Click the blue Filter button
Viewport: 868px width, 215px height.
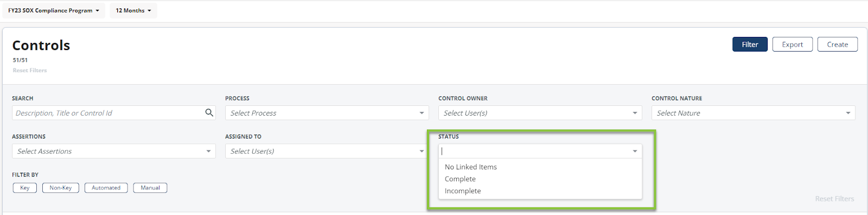point(750,45)
